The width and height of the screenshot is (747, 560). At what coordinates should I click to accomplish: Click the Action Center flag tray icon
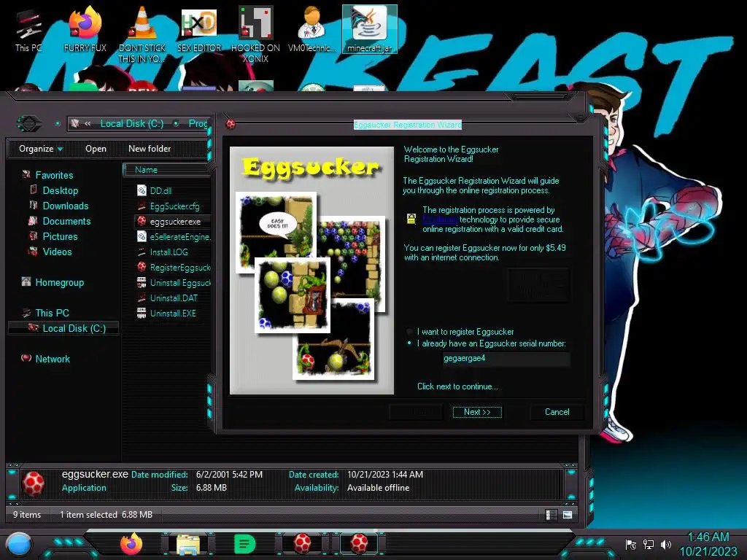click(631, 544)
